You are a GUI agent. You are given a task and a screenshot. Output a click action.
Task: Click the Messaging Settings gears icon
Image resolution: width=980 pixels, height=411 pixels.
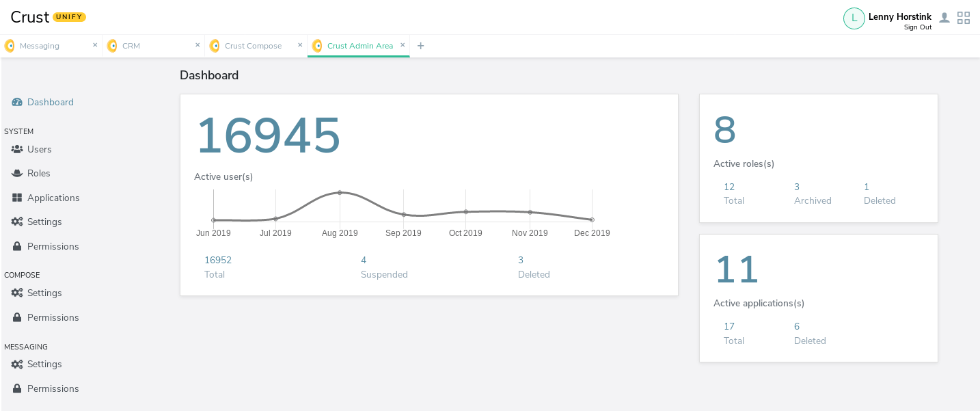tap(17, 364)
